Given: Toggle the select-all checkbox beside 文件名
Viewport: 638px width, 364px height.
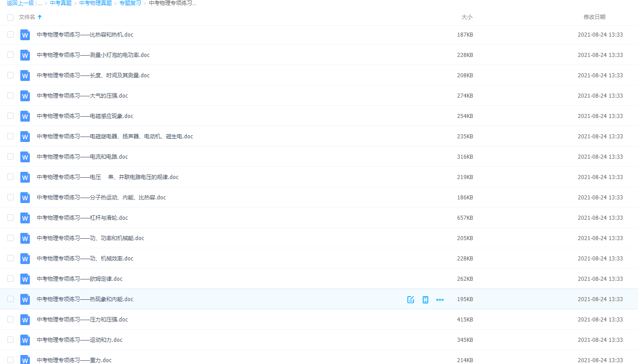Looking at the screenshot, I should (x=10, y=17).
